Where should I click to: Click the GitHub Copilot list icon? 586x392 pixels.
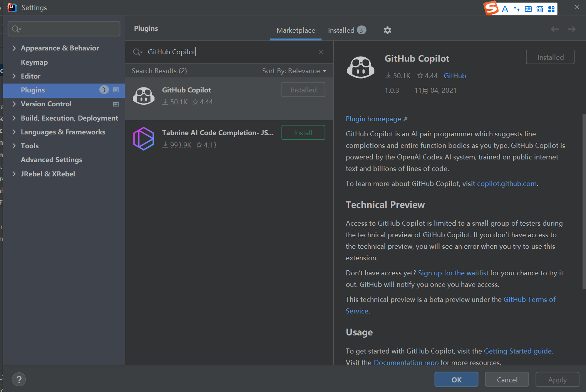pyautogui.click(x=144, y=96)
